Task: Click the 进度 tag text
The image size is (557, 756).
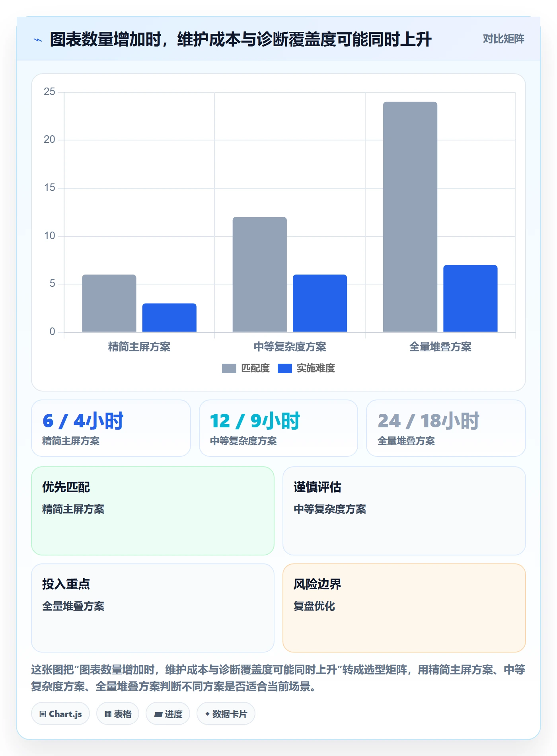Action: click(173, 714)
